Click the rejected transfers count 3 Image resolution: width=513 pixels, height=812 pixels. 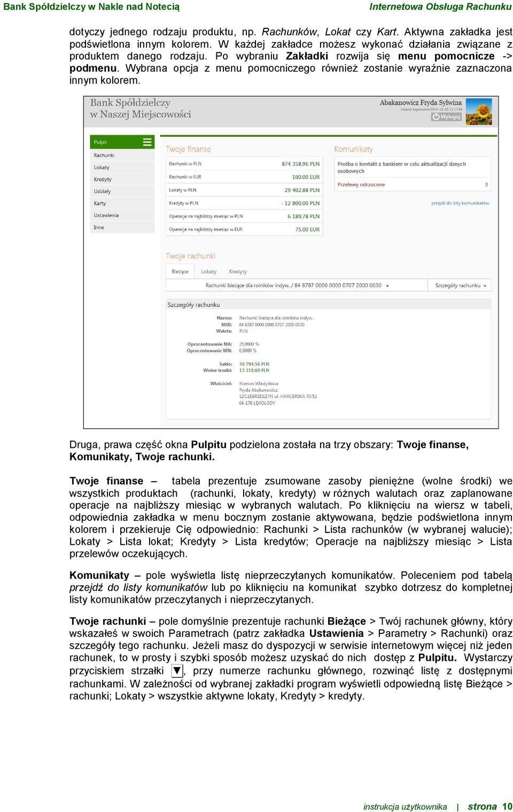tap(486, 184)
